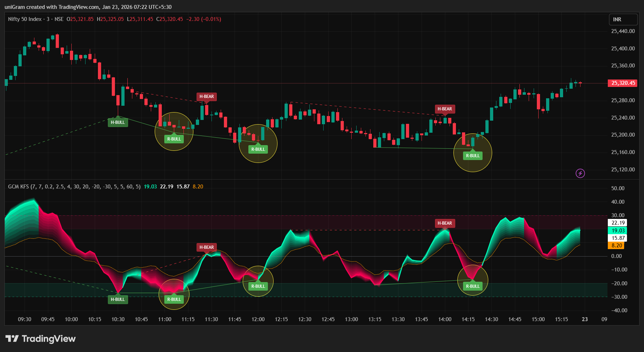Select the H-BULL marker on the price chart
644x352 pixels.
point(118,122)
